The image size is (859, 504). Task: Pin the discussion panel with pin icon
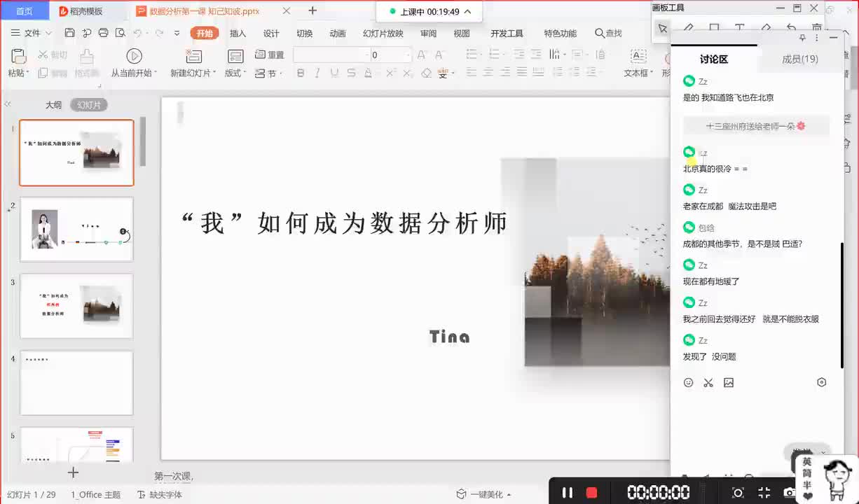(803, 38)
